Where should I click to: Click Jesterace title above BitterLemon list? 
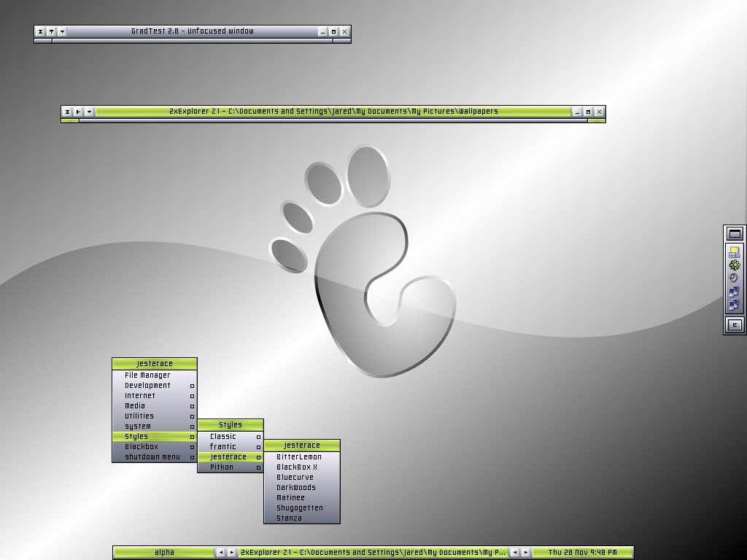302,446
